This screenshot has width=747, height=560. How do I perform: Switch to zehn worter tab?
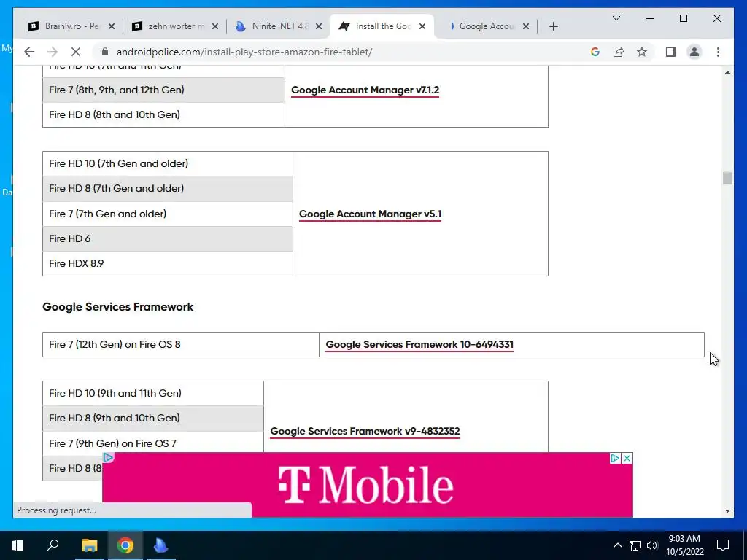click(175, 26)
